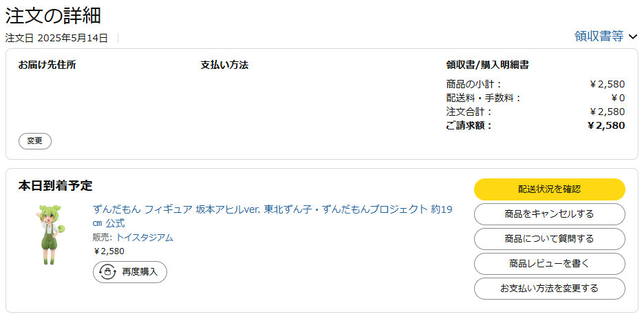Select お支払い方法を変更する button
The height and width of the screenshot is (321, 644).
(550, 289)
